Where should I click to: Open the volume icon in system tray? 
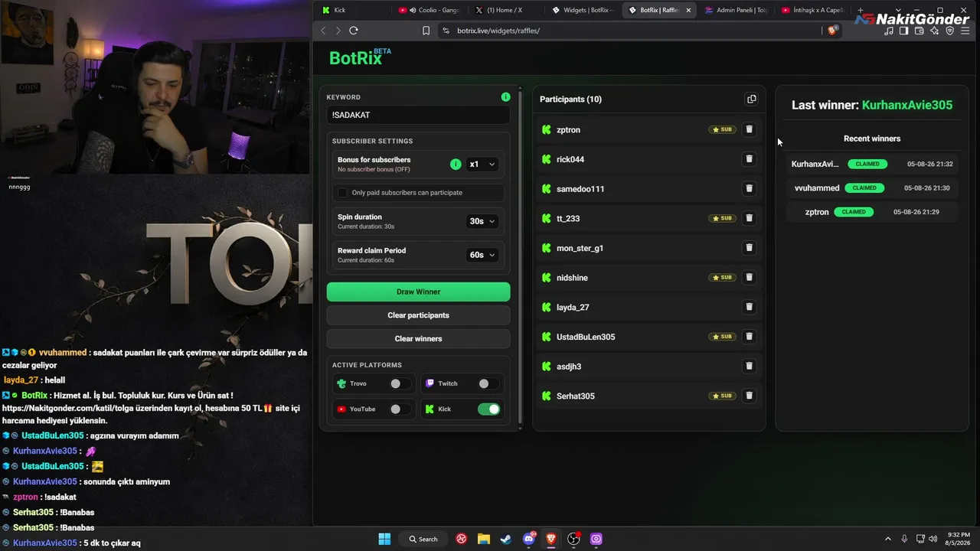933,539
